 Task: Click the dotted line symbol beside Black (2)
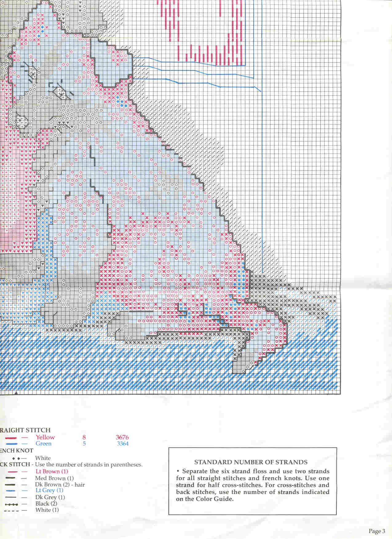11,504
